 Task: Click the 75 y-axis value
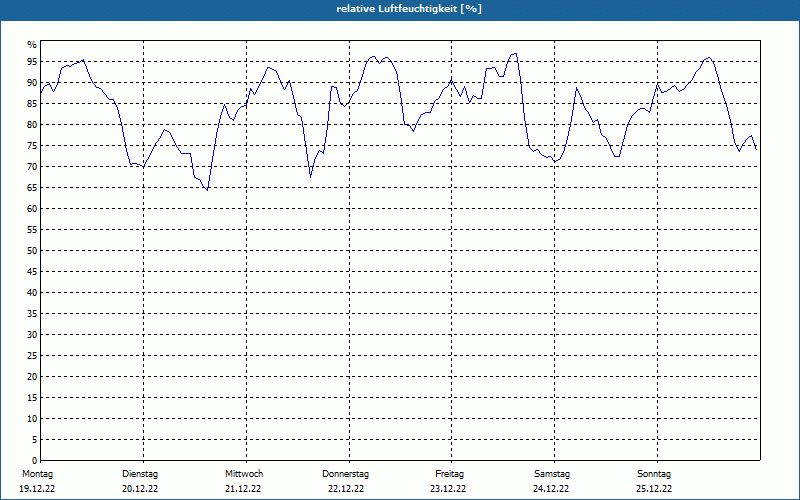click(x=32, y=146)
